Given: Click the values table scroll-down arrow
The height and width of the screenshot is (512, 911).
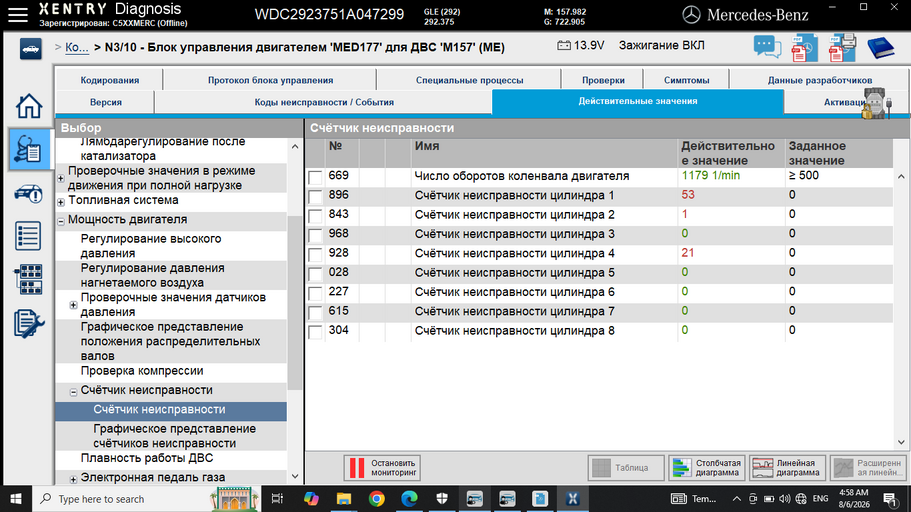Looking at the screenshot, I should pyautogui.click(x=901, y=442).
